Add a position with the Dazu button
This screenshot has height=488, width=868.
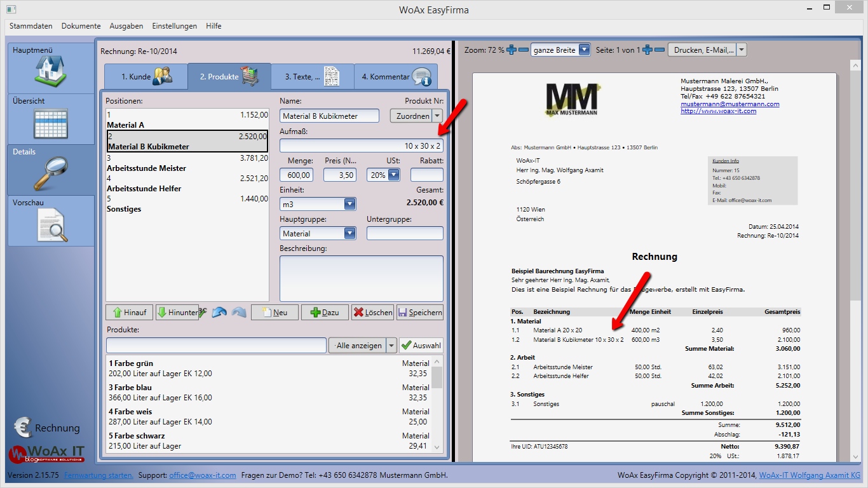coord(325,312)
